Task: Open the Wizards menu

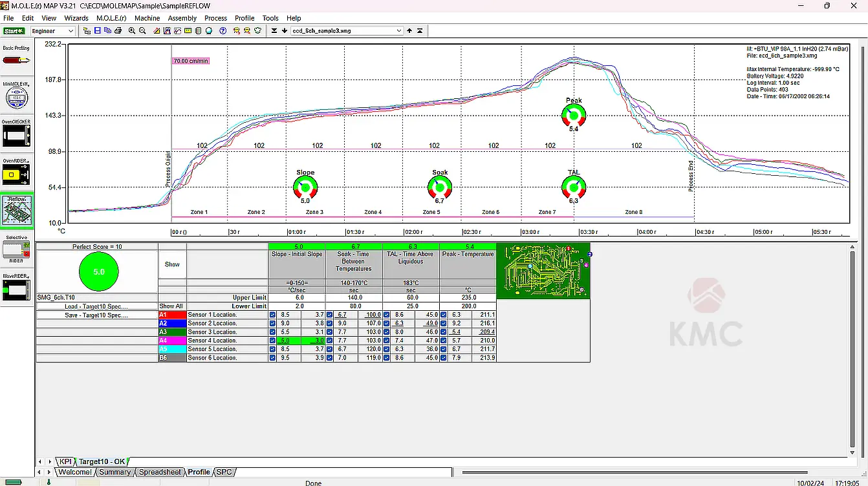Action: coord(76,18)
